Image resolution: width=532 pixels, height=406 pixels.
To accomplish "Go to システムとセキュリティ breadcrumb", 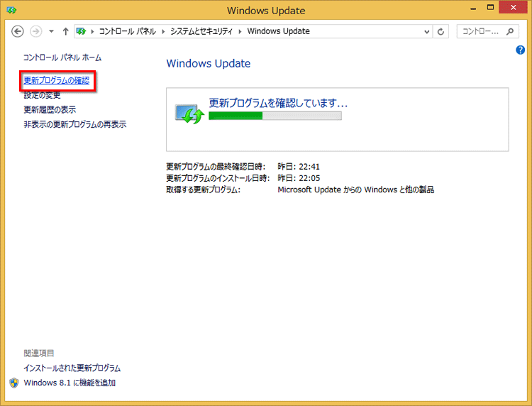I will click(203, 31).
